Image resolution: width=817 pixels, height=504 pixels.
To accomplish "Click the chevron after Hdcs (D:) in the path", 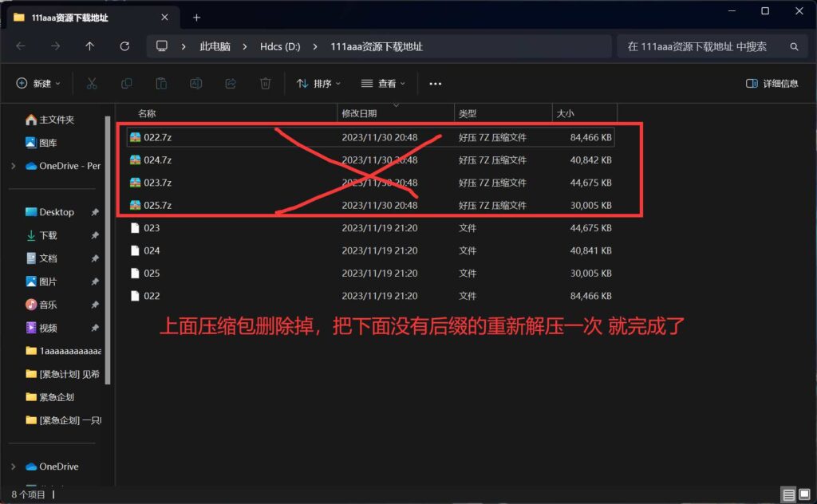I will (314, 47).
